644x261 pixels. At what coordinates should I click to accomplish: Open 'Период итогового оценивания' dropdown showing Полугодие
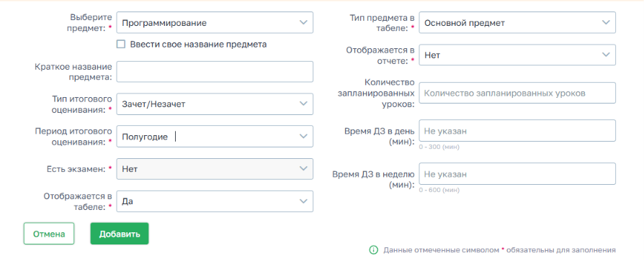pyautogui.click(x=215, y=137)
